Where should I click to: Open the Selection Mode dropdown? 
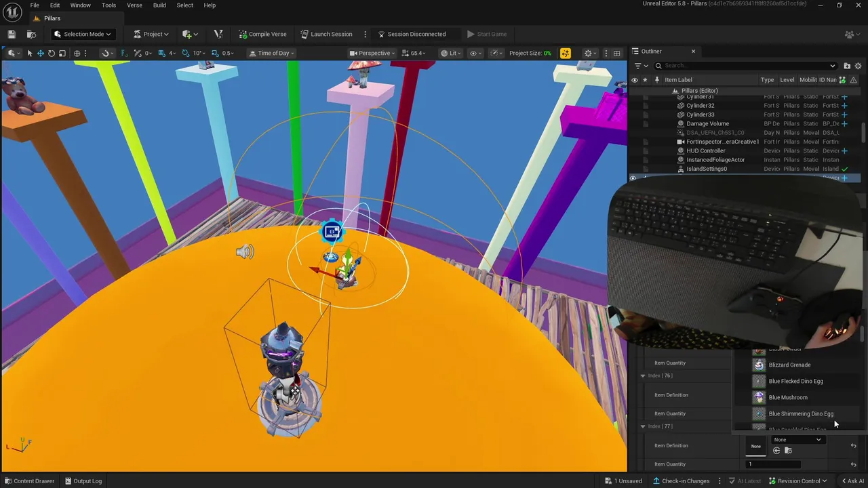(82, 34)
